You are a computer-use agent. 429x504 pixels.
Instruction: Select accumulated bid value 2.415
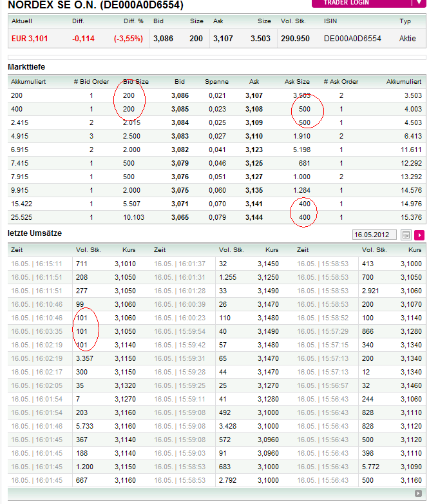tap(19, 123)
